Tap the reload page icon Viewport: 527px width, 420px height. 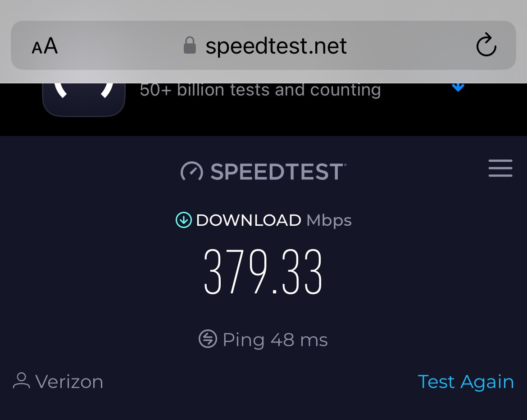click(486, 45)
